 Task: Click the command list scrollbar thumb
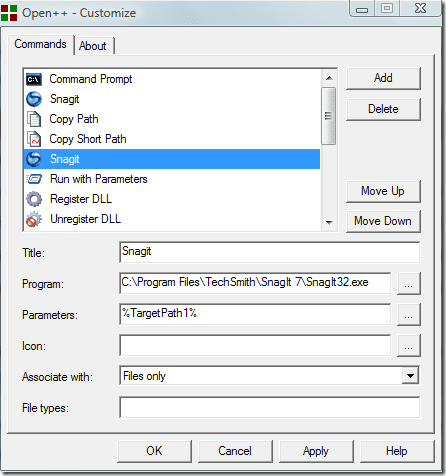click(329, 116)
